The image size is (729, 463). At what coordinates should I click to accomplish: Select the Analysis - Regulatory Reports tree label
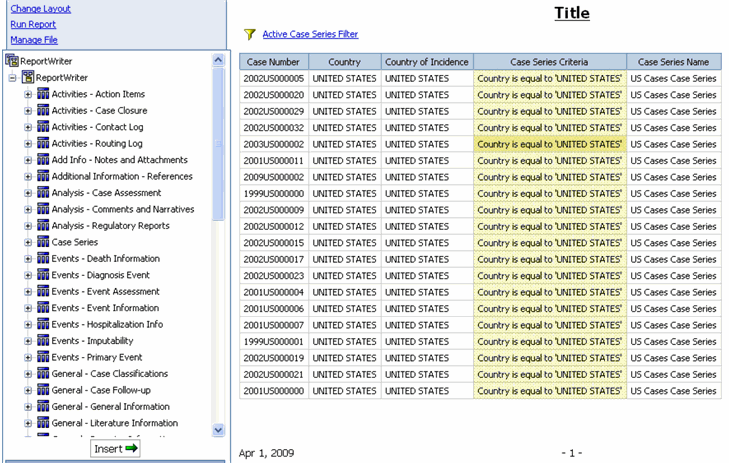tap(111, 225)
